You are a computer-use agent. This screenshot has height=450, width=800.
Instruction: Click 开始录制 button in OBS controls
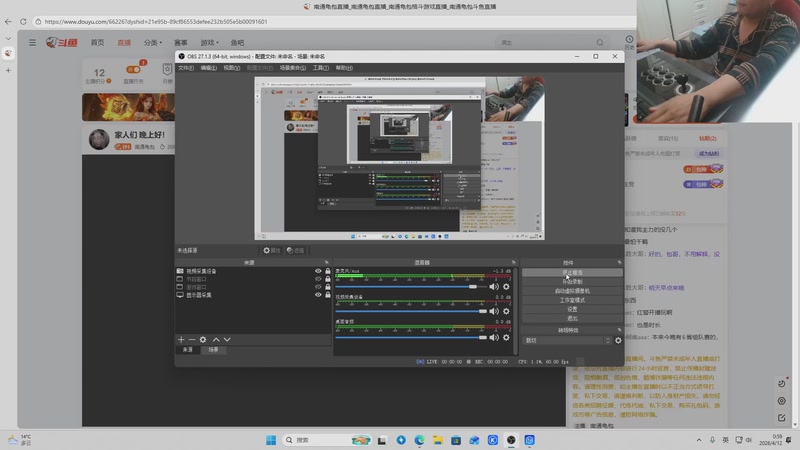click(x=572, y=282)
